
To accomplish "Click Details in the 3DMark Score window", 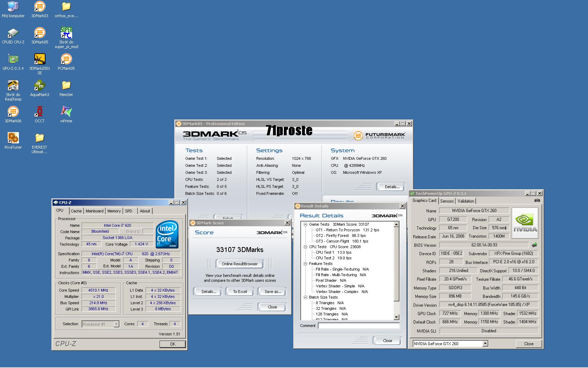I will [209, 292].
